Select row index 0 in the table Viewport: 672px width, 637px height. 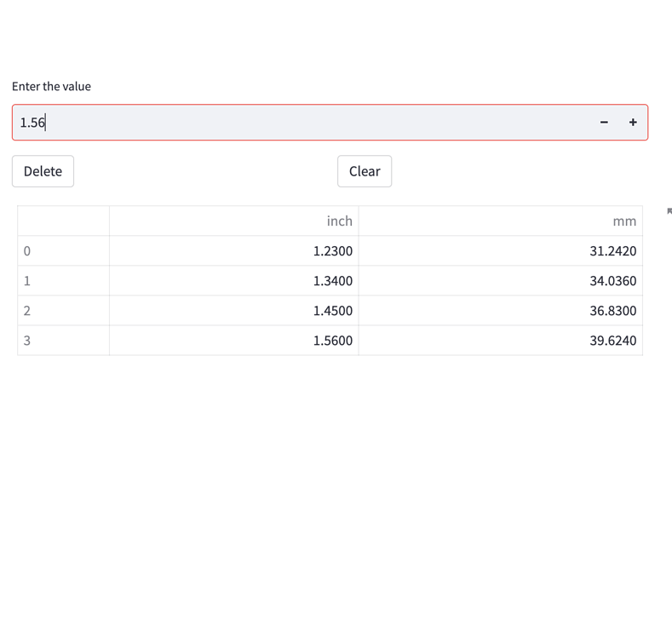63,251
